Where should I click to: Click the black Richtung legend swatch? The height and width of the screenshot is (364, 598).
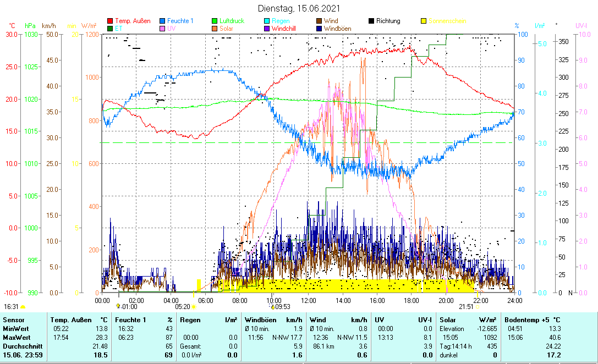click(x=371, y=21)
